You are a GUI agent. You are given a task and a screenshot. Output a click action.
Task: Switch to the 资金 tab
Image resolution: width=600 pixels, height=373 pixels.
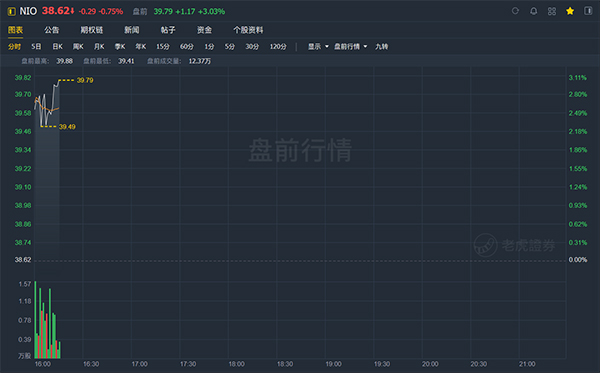204,30
